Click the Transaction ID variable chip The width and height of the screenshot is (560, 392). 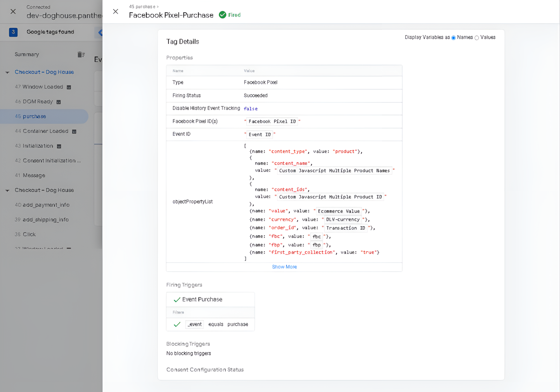(x=346, y=228)
